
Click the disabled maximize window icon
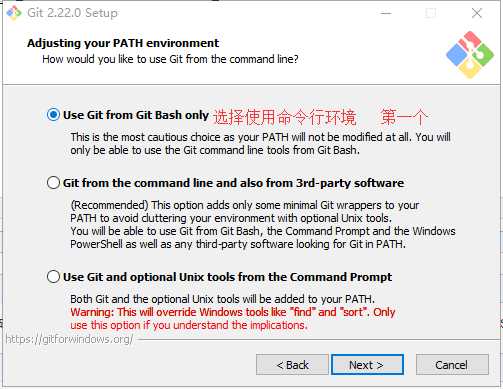click(431, 13)
